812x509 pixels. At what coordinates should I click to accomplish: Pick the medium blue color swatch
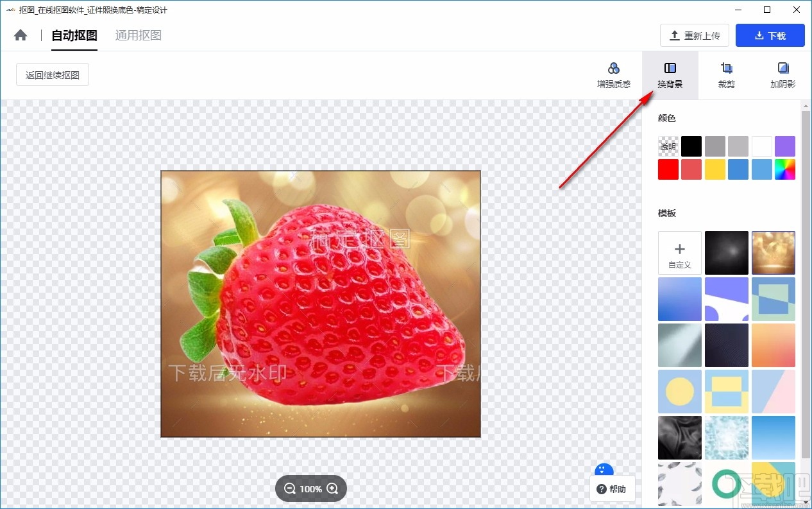point(738,169)
